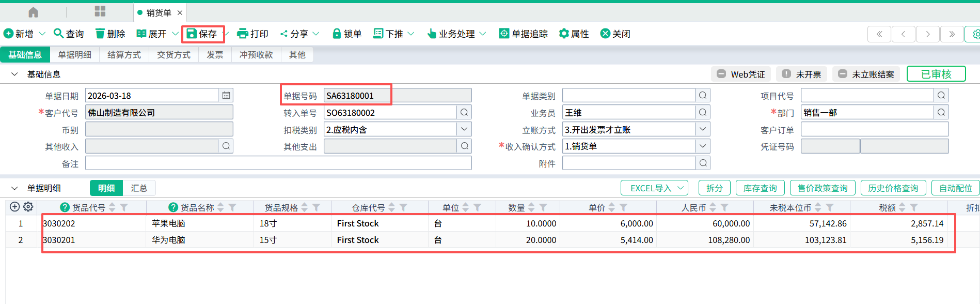
Task: Click the 自动配位 button
Action: 955,188
